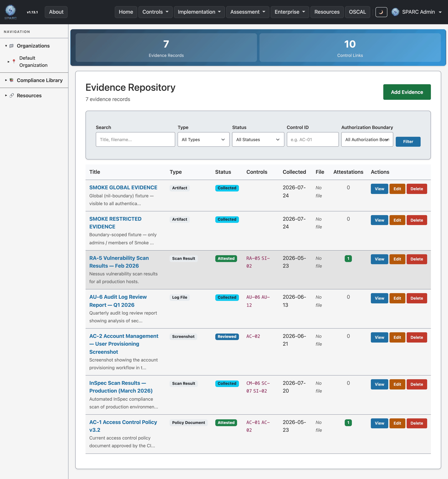This screenshot has width=448, height=479.
Task: Click the Add Evidence button
Action: [407, 92]
